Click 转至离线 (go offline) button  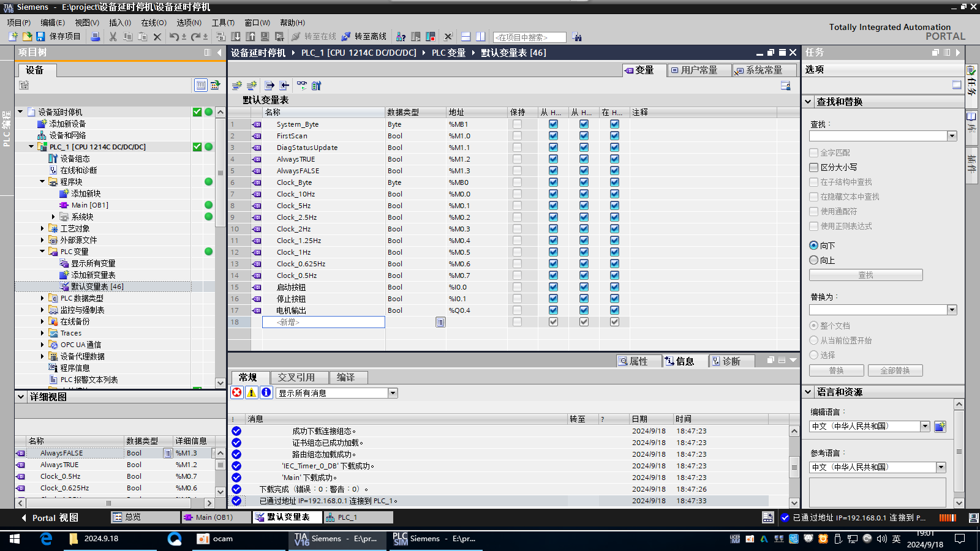[364, 37]
